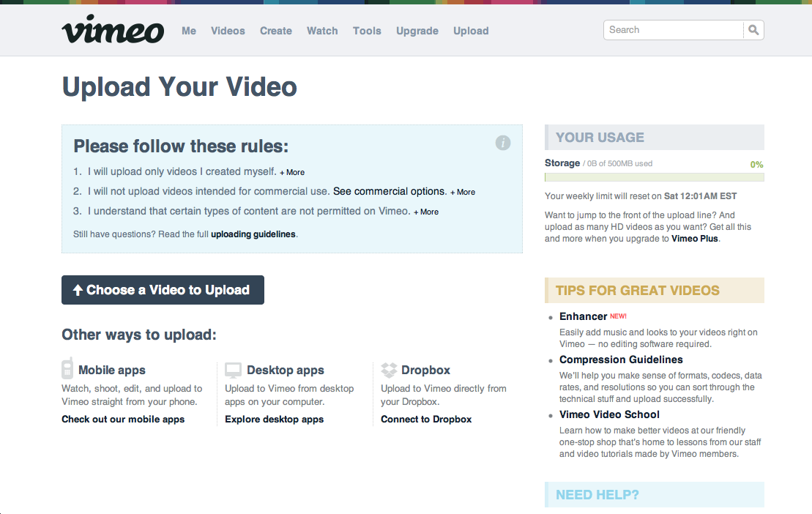The height and width of the screenshot is (514, 812).
Task: Open the Tools menu
Action: pyautogui.click(x=367, y=31)
